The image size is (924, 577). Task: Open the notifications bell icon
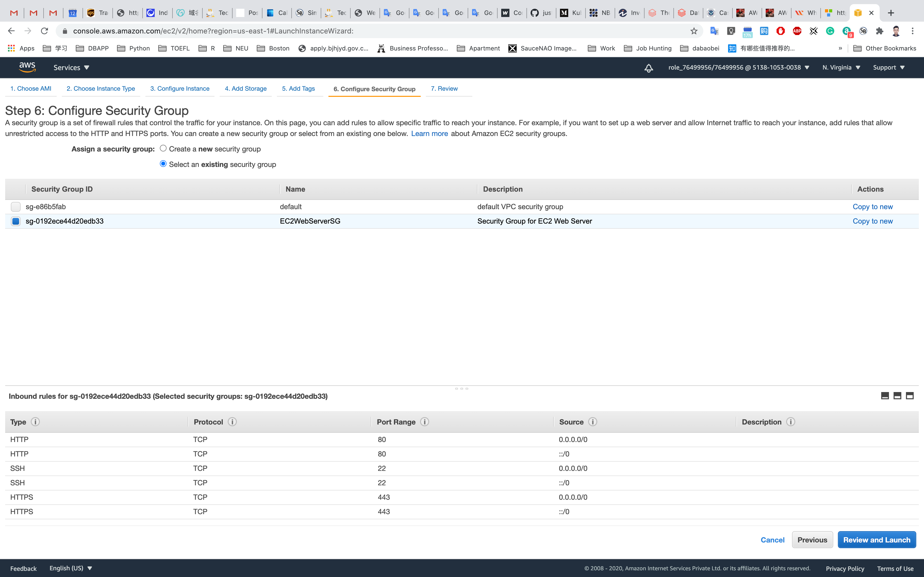point(648,68)
